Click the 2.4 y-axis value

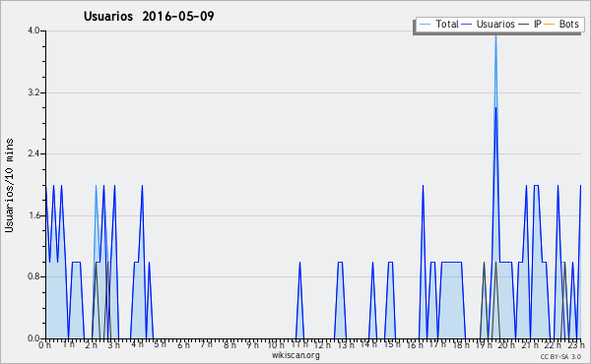click(x=33, y=153)
